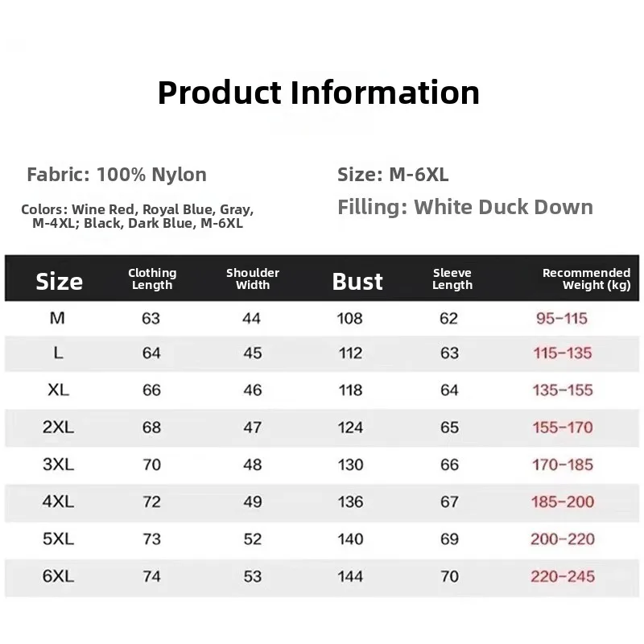Click the Filling: White Duck Down text
644x644 pixels.
[x=465, y=207]
